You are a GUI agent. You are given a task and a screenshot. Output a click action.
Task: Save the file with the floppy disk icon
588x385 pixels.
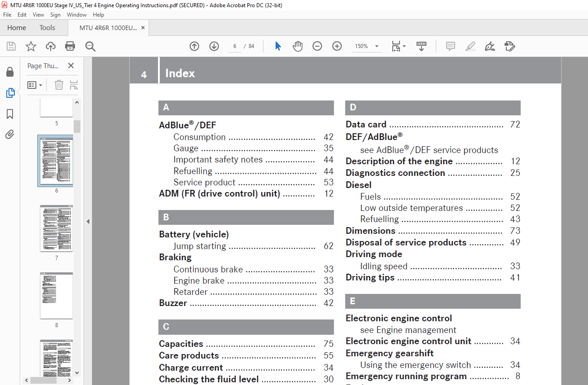pos(11,46)
